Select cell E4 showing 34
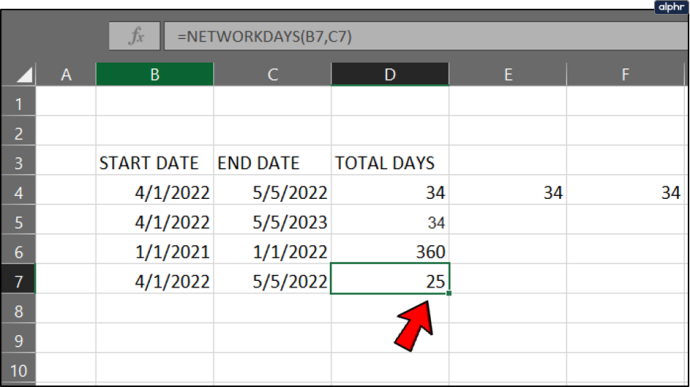This screenshot has width=690, height=387. (x=508, y=192)
